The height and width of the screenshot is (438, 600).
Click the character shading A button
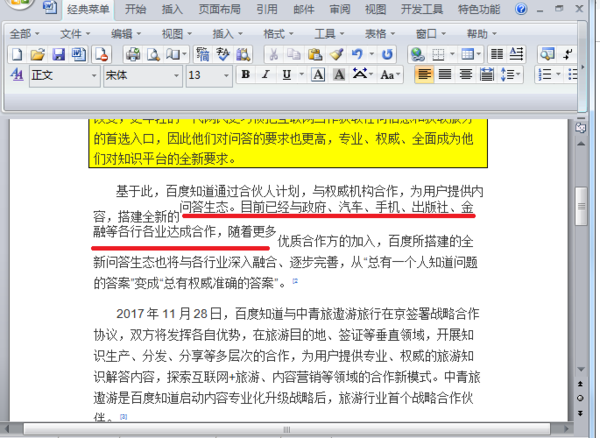coord(339,75)
